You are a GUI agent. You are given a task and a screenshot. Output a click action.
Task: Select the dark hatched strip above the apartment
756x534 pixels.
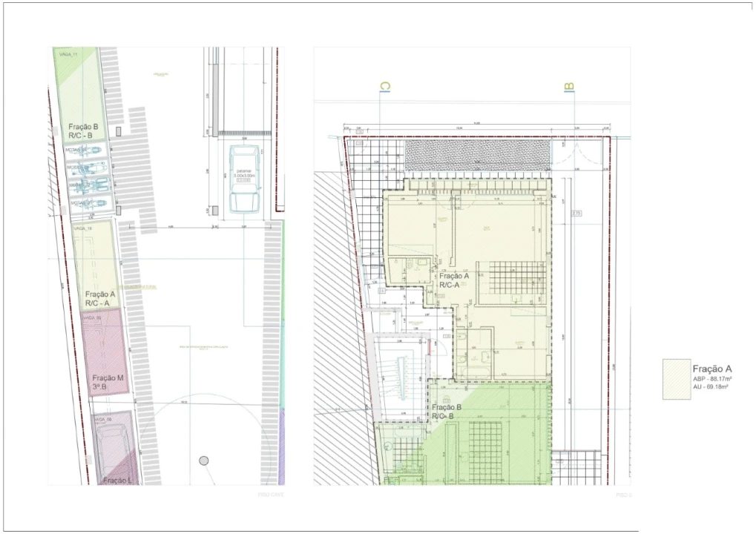pos(477,156)
